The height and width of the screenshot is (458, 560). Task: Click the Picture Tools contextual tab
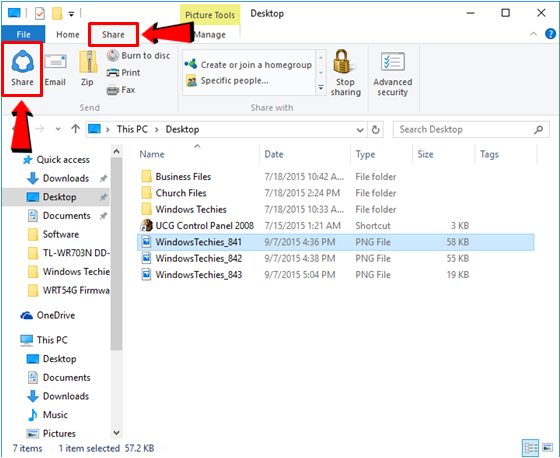click(210, 15)
